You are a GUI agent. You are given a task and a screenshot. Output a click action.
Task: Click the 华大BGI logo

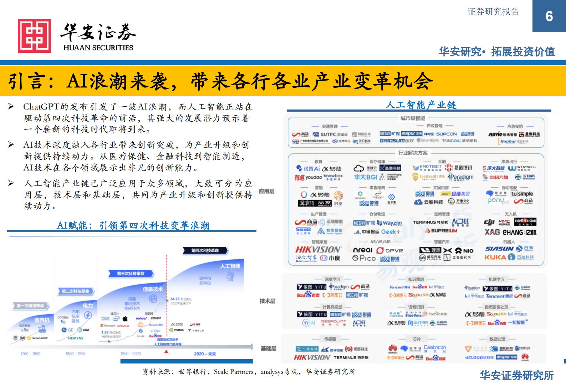pyautogui.click(x=366, y=177)
